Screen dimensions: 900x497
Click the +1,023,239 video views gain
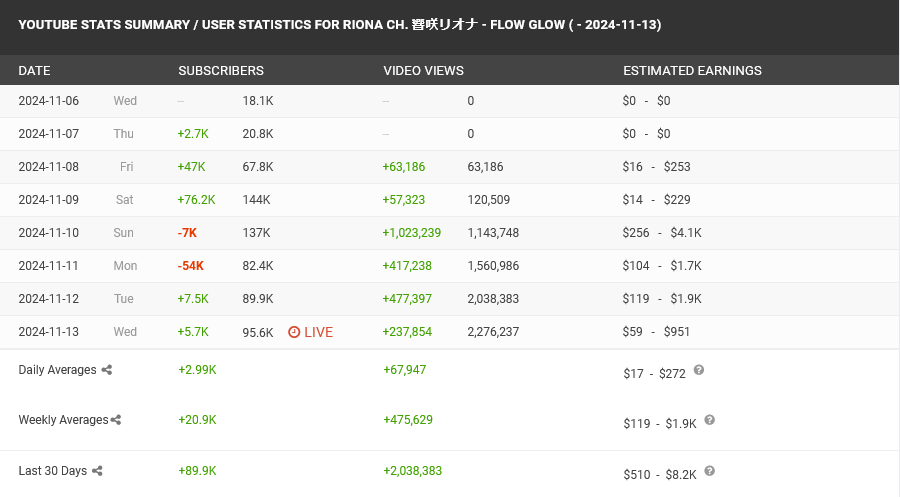coord(412,233)
